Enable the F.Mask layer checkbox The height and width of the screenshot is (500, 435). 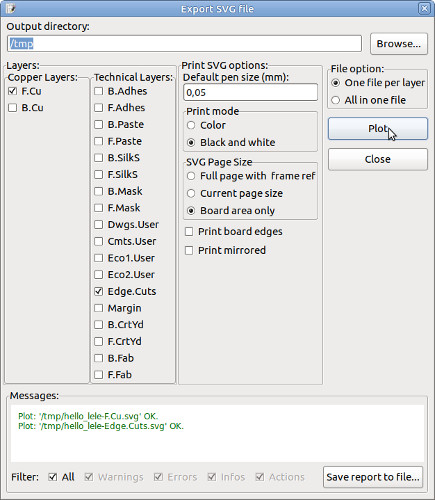click(x=98, y=208)
